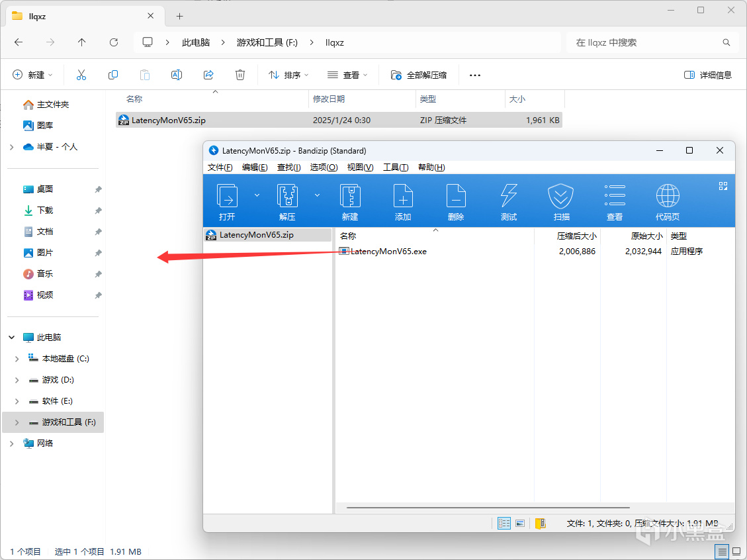The image size is (747, 560).
Task: Click the Explorer search box
Action: click(651, 42)
